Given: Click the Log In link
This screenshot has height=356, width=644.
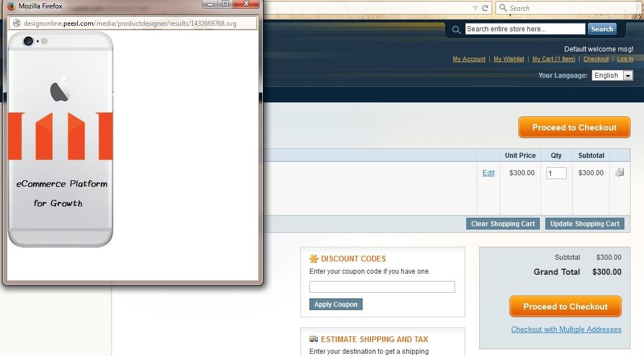Looking at the screenshot, I should [x=625, y=59].
